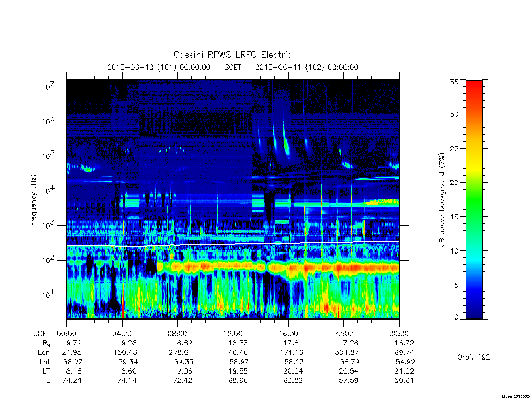
Task: Click the 'frequency (Hz)' axis label
Action: 33,200
